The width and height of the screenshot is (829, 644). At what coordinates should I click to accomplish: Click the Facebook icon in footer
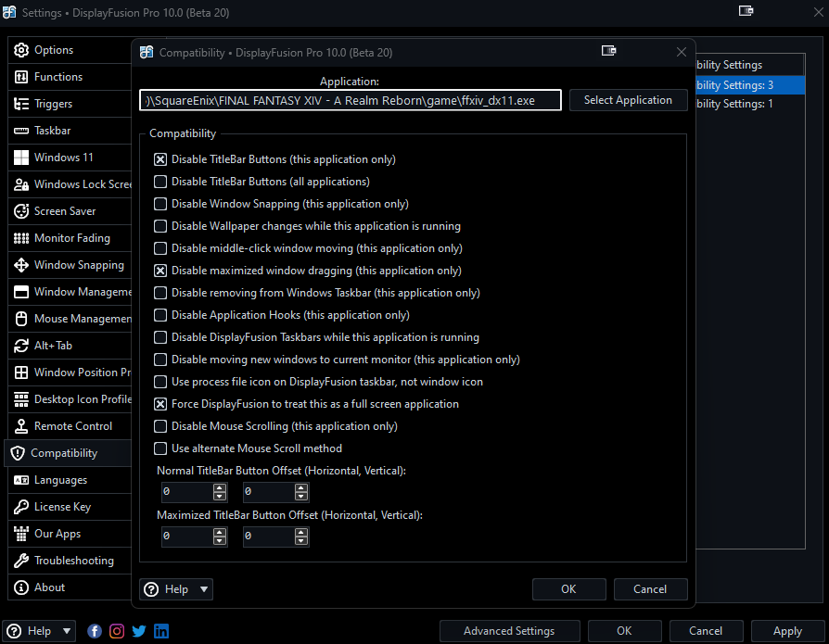click(95, 631)
